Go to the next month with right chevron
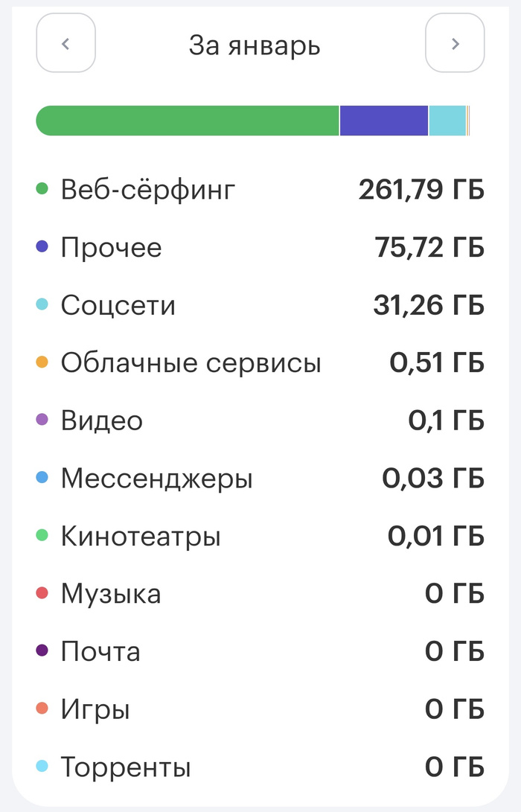This screenshot has width=521, height=812. click(x=455, y=44)
